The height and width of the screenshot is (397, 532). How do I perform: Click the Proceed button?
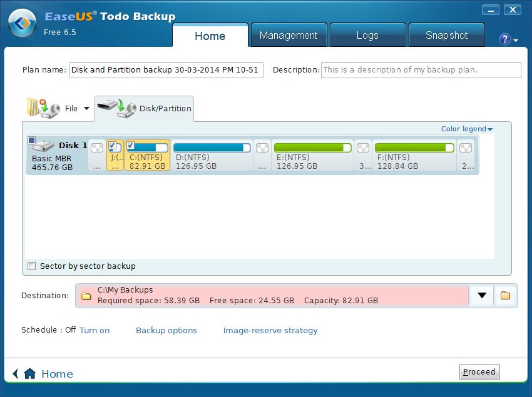[x=479, y=372]
